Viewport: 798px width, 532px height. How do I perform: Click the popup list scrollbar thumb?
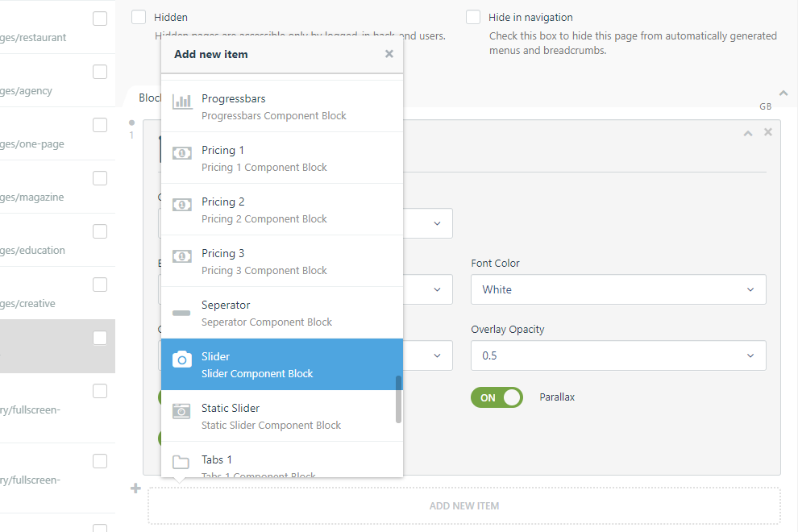pyautogui.click(x=398, y=399)
